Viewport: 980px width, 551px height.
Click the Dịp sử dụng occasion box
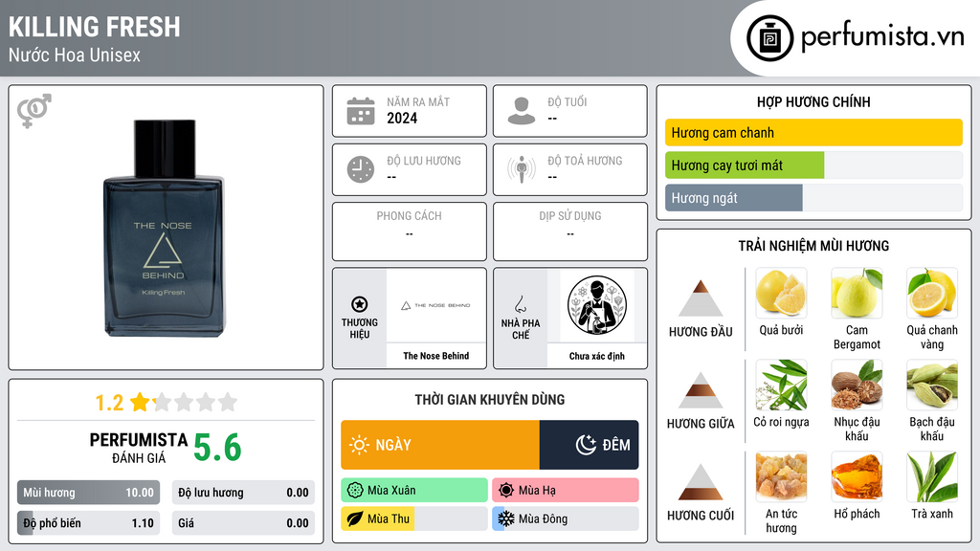tap(570, 231)
